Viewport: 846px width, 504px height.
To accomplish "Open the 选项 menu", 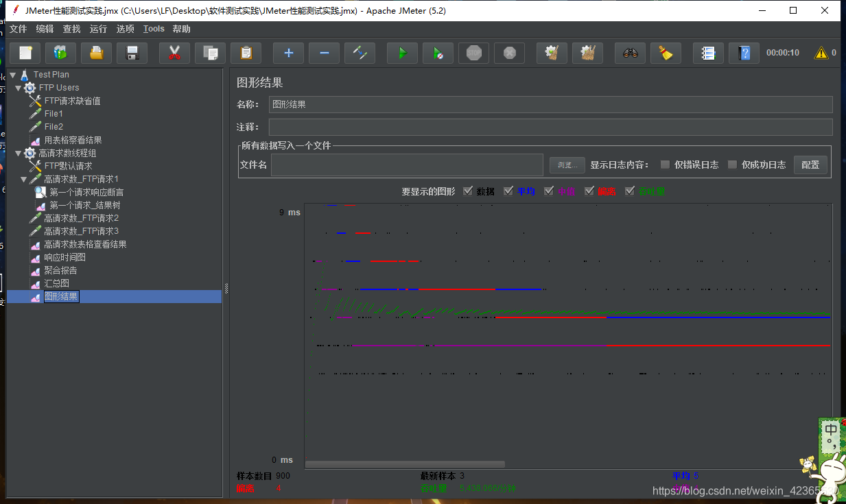I will pos(125,29).
